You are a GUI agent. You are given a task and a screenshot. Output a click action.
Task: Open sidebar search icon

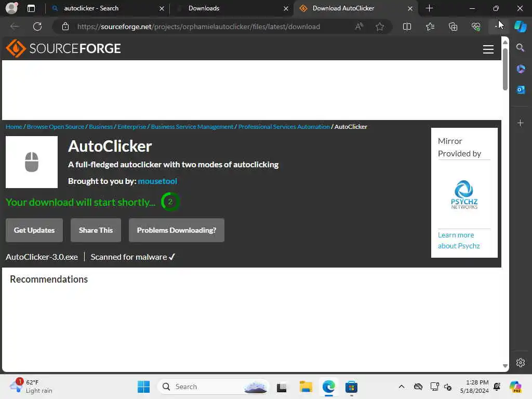pos(520,47)
